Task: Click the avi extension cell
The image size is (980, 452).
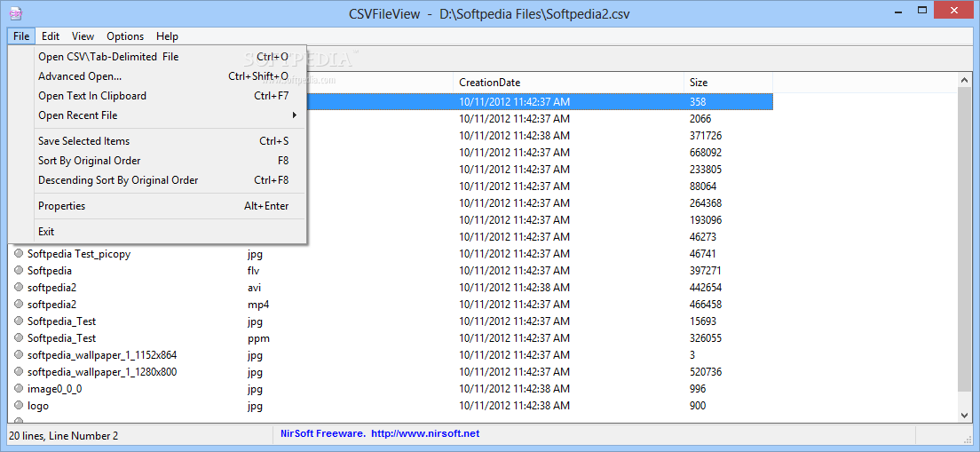Action: point(255,288)
